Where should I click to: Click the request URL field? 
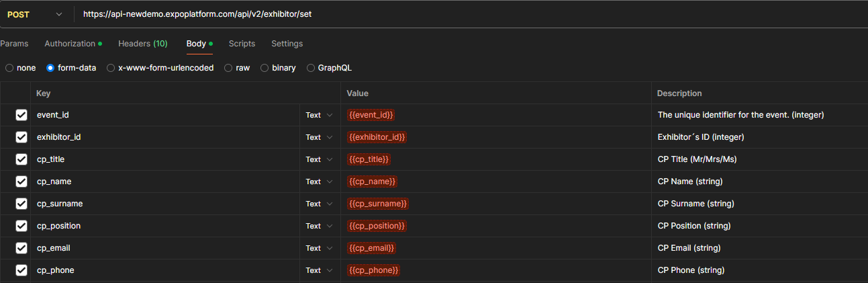click(470, 14)
